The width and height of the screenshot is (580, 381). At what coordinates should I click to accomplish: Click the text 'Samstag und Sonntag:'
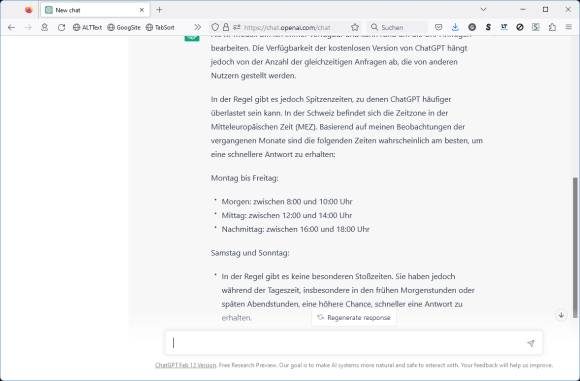click(250, 253)
